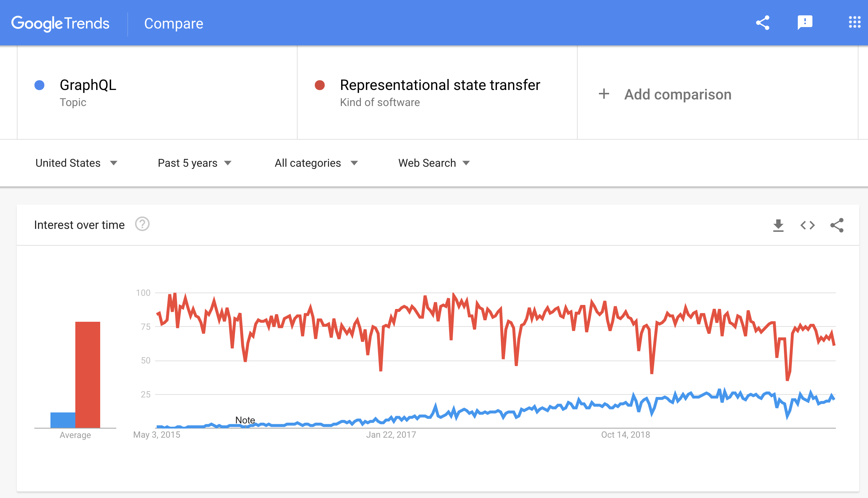Click the Note marker on the chart
The width and height of the screenshot is (868, 498).
point(245,420)
